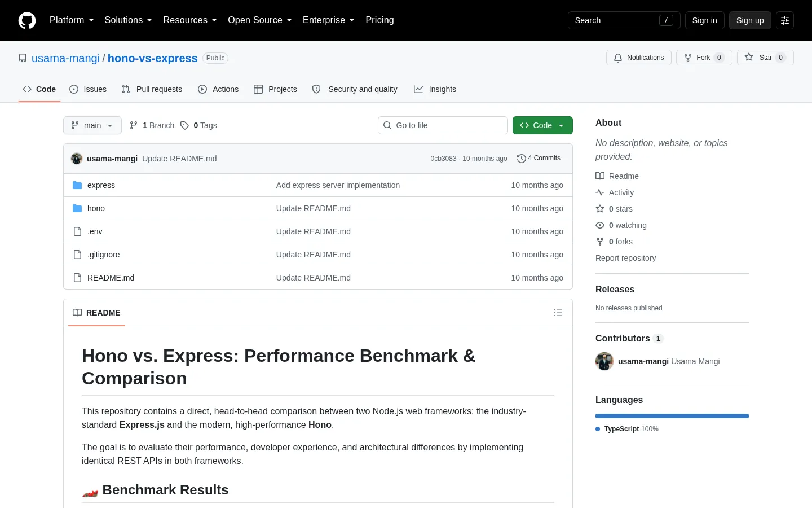The width and height of the screenshot is (812, 508).
Task: Switch to the Issues tab
Action: coord(88,89)
